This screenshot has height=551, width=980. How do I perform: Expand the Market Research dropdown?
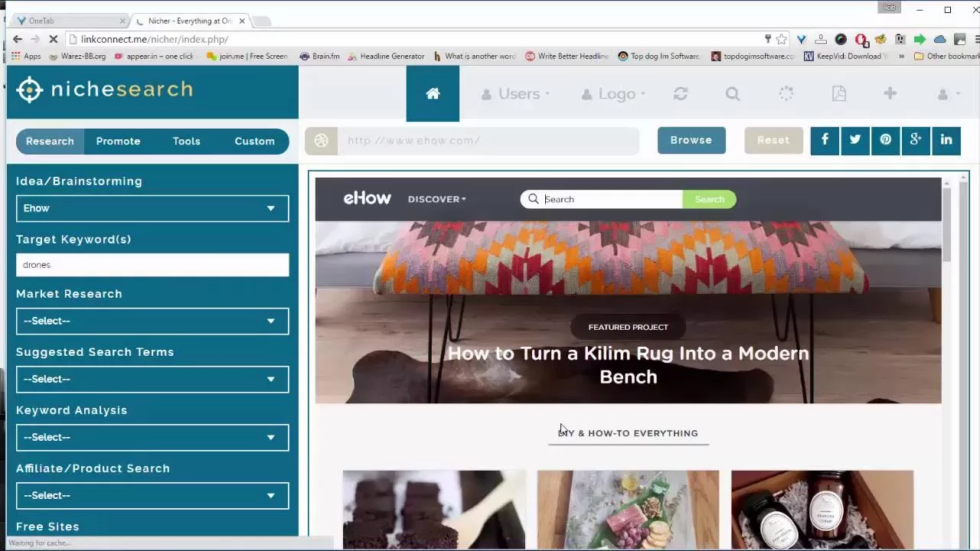coord(152,321)
